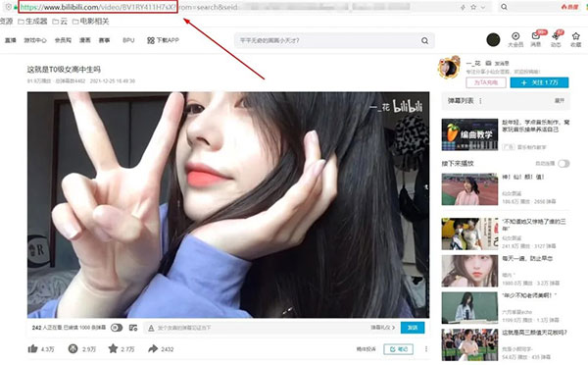Click the coin icon next to 2.9万
The height and width of the screenshot is (365, 588).
(x=73, y=349)
